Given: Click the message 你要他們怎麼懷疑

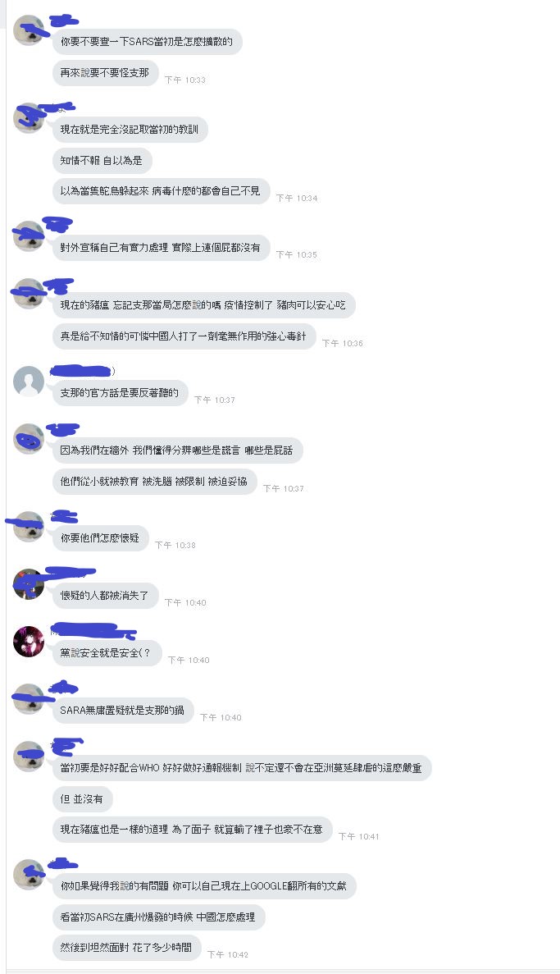Looking at the screenshot, I should coord(101,538).
